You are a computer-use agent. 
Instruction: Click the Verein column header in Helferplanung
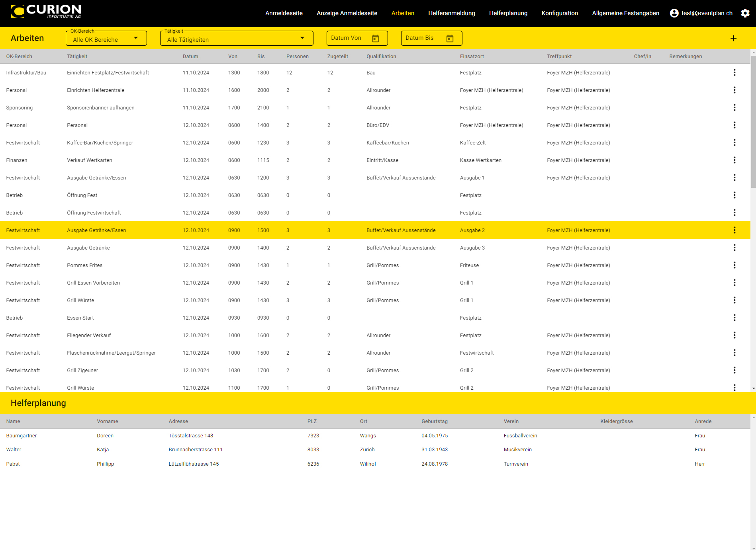[x=511, y=421]
